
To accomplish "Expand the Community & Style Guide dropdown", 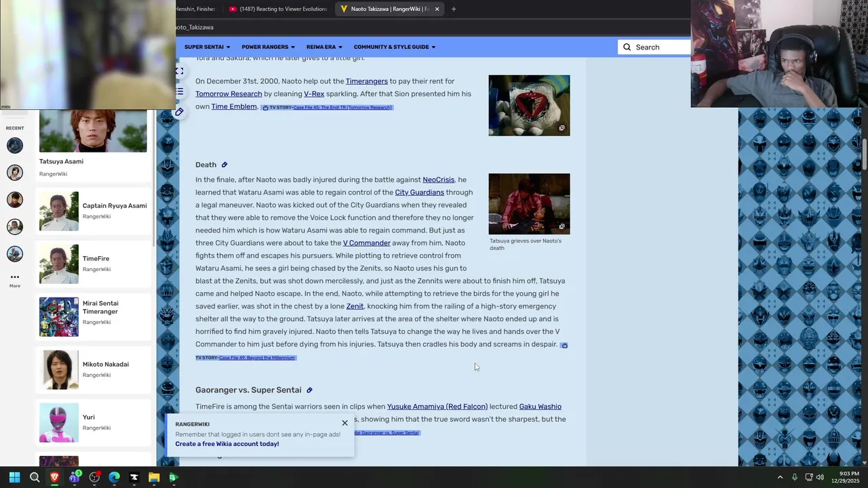I will pyautogui.click(x=394, y=47).
